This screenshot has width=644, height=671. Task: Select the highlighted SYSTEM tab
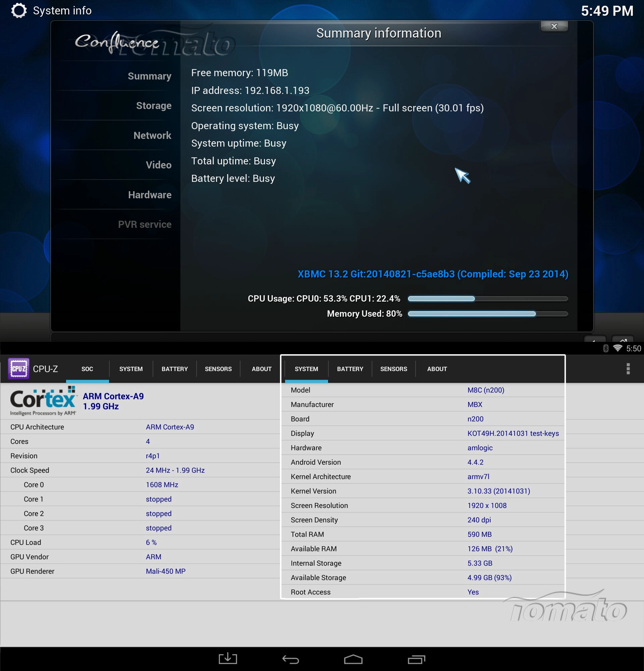(x=307, y=369)
